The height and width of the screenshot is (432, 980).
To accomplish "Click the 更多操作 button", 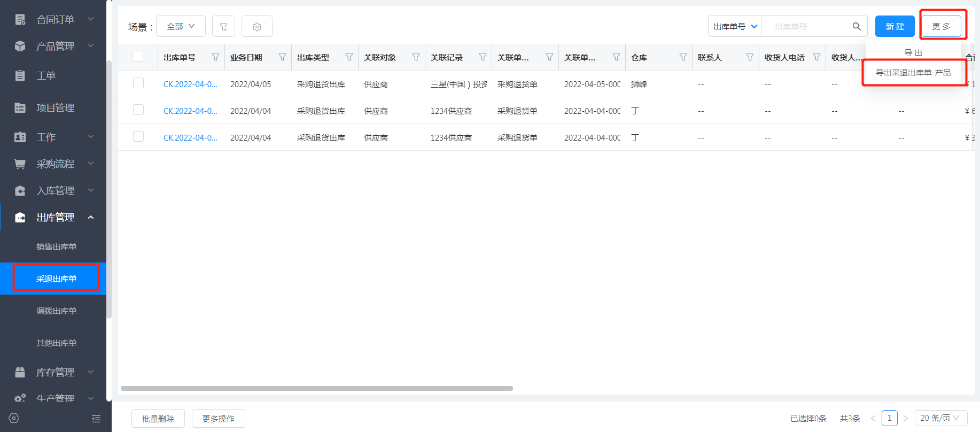I will [x=219, y=419].
